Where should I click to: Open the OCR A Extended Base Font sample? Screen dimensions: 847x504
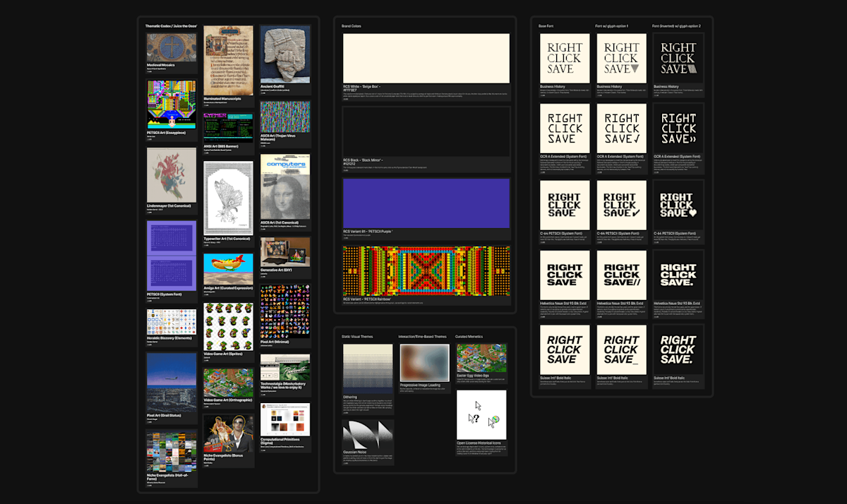[565, 128]
